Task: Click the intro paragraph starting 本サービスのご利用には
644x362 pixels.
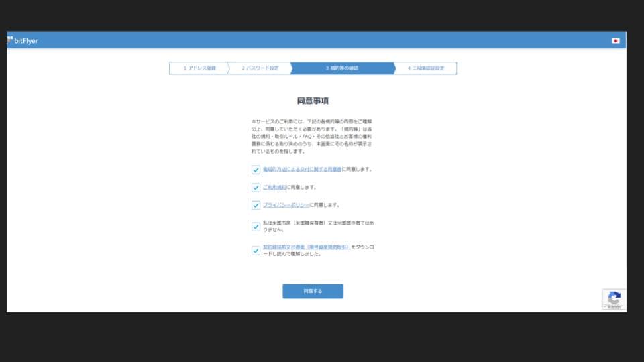Action: pos(312,136)
